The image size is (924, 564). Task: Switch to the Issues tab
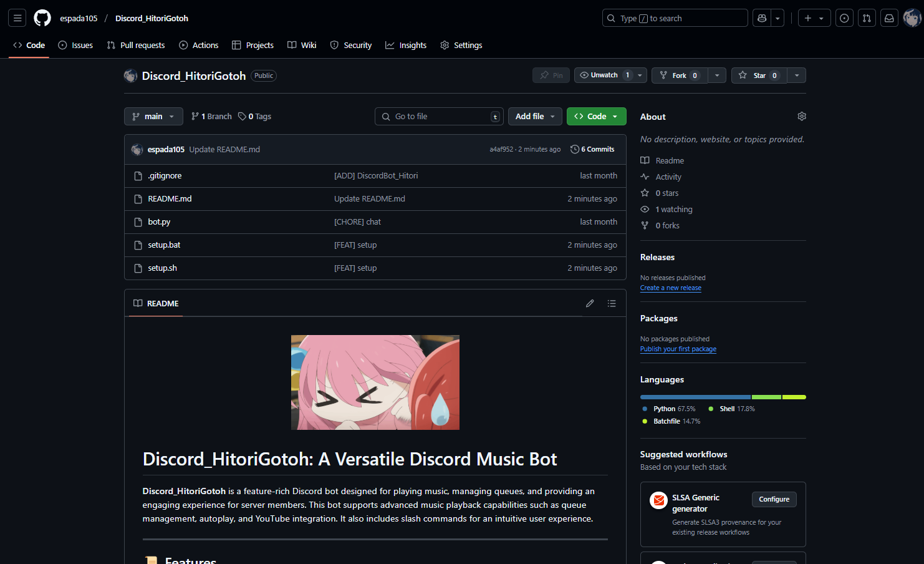click(75, 45)
